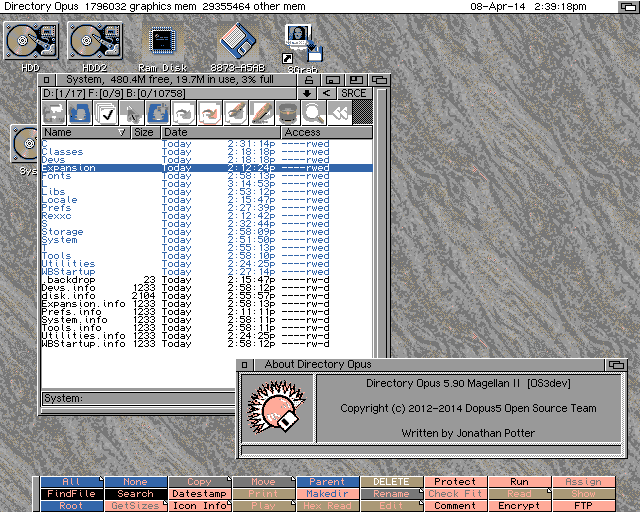
Task: Select the .backdrop file row
Action: pyautogui.click(x=207, y=280)
